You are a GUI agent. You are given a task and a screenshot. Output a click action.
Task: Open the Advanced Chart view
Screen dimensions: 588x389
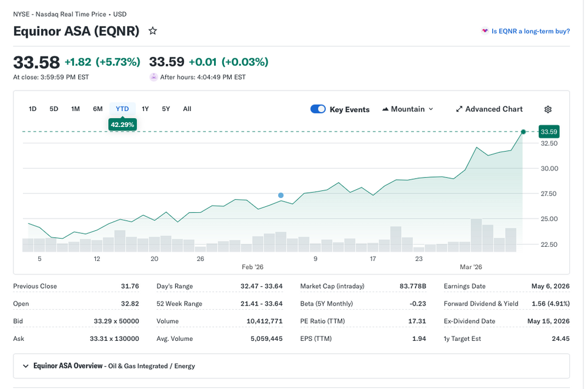(489, 109)
